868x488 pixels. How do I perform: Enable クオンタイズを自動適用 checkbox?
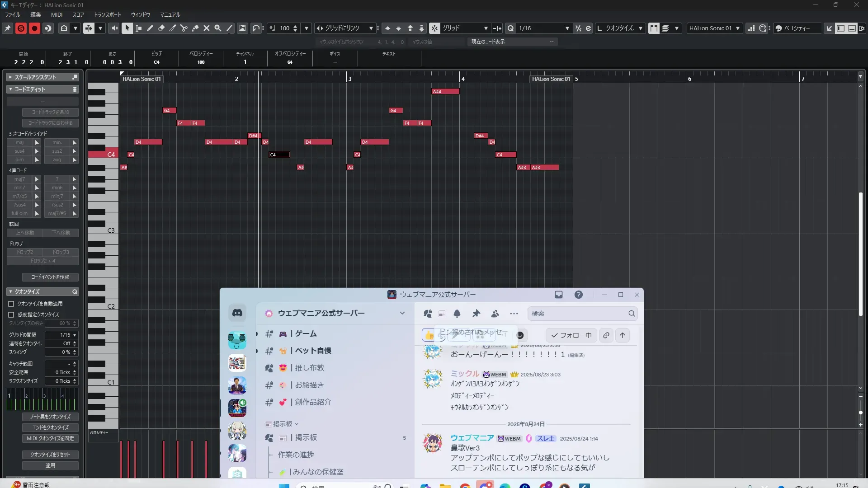[x=11, y=304]
